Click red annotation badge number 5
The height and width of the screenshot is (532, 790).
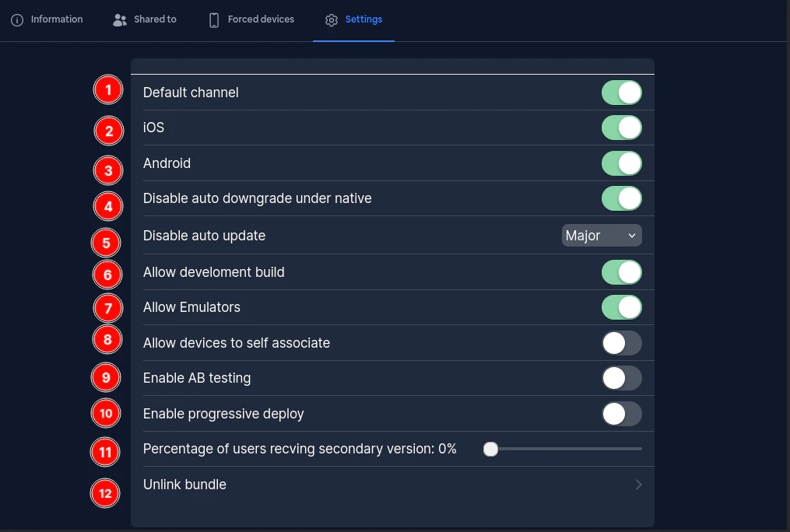[107, 243]
